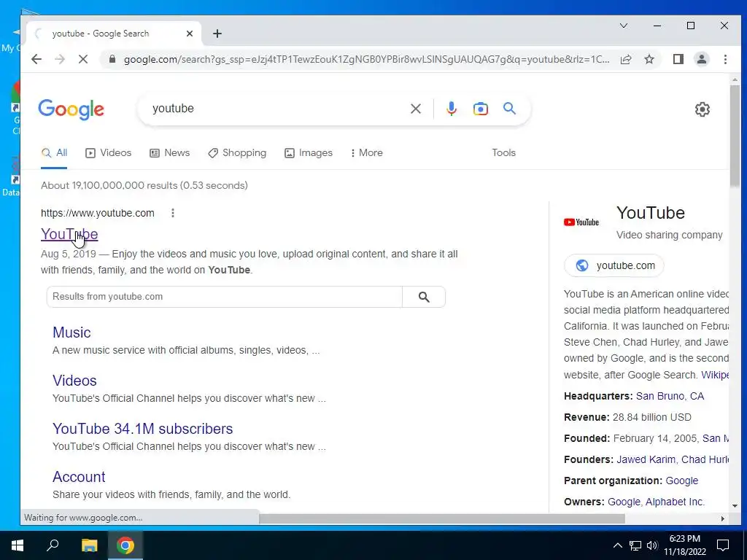This screenshot has width=747, height=560.
Task: Open the Music sitelink
Action: (71, 332)
